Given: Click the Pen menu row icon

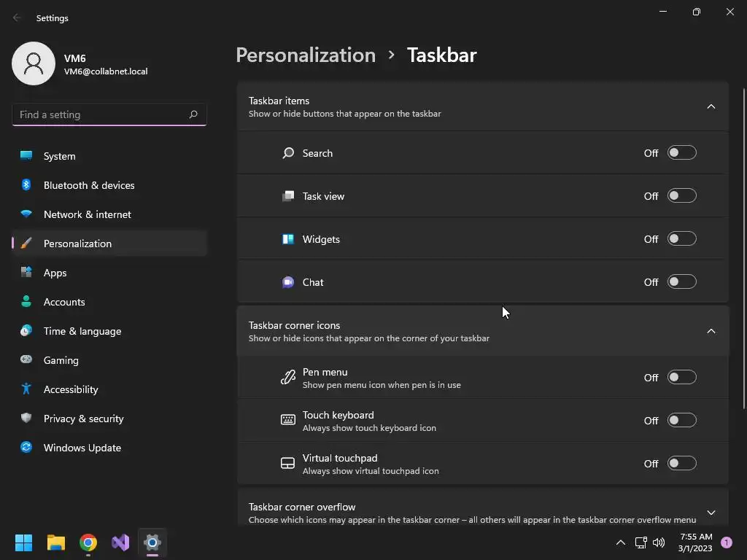Looking at the screenshot, I should pos(288,377).
